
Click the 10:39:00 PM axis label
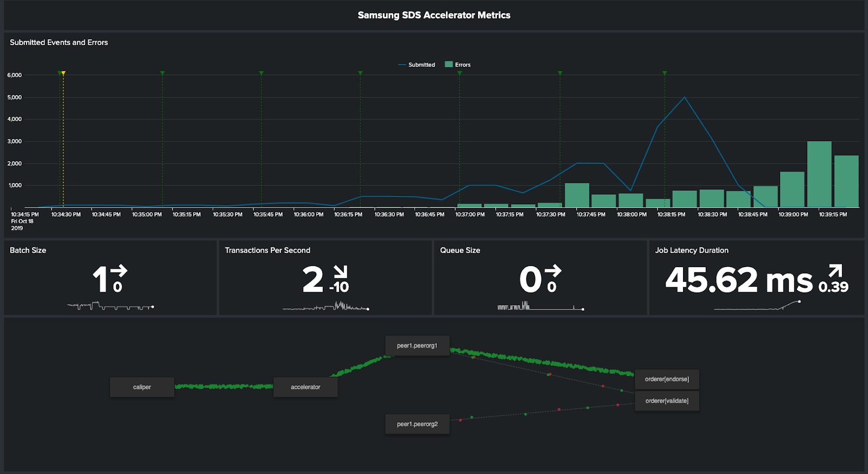coord(793,214)
